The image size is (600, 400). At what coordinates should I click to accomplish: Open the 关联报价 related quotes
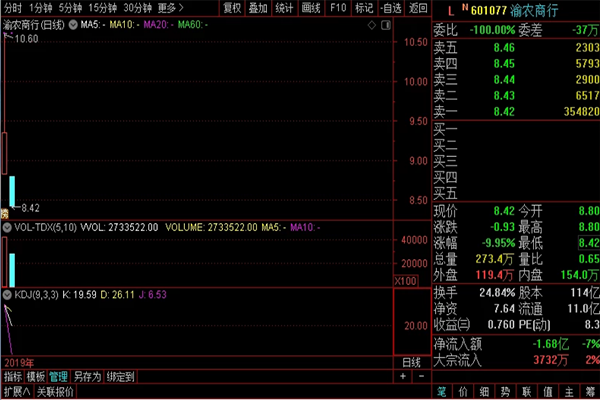pos(55,392)
